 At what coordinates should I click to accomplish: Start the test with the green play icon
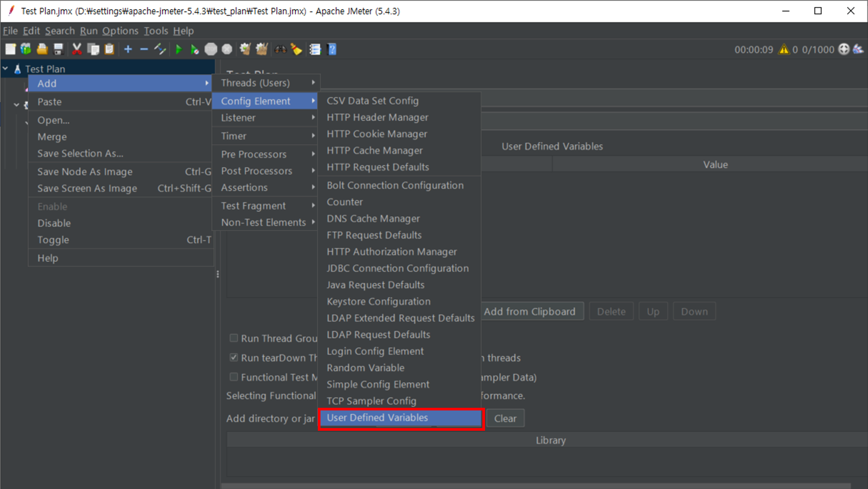coord(179,49)
